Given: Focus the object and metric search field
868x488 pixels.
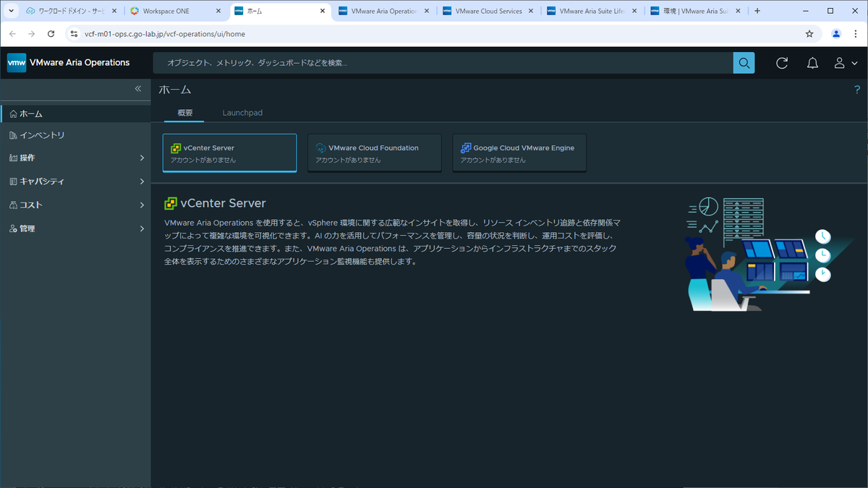Looking at the screenshot, I should [443, 63].
